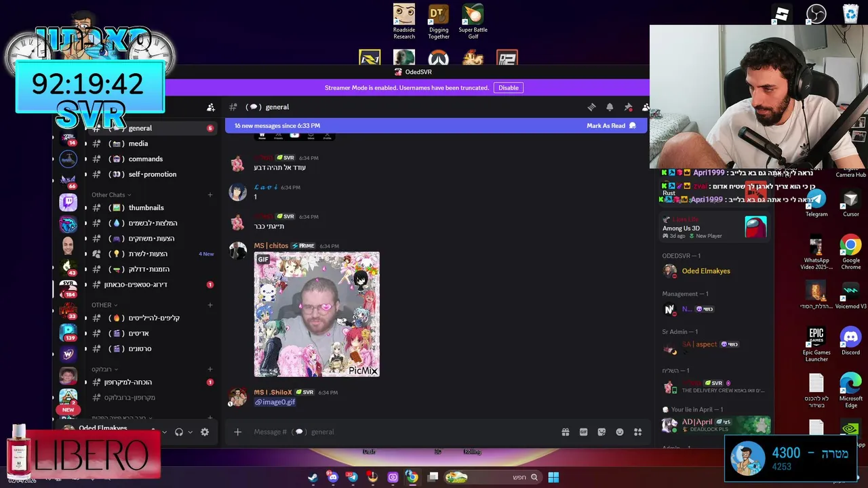This screenshot has height=488, width=868.
Task: Click Disable streamer mode button
Action: 509,87
